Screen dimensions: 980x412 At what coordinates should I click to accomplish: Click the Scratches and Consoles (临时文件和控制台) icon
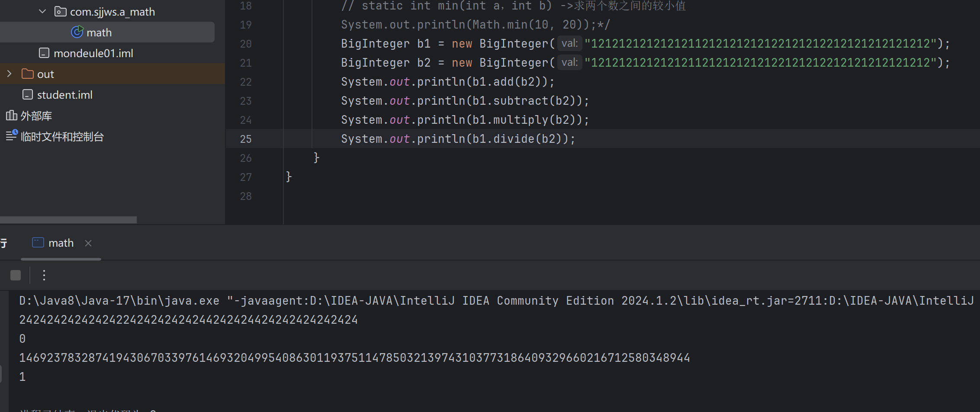click(11, 136)
